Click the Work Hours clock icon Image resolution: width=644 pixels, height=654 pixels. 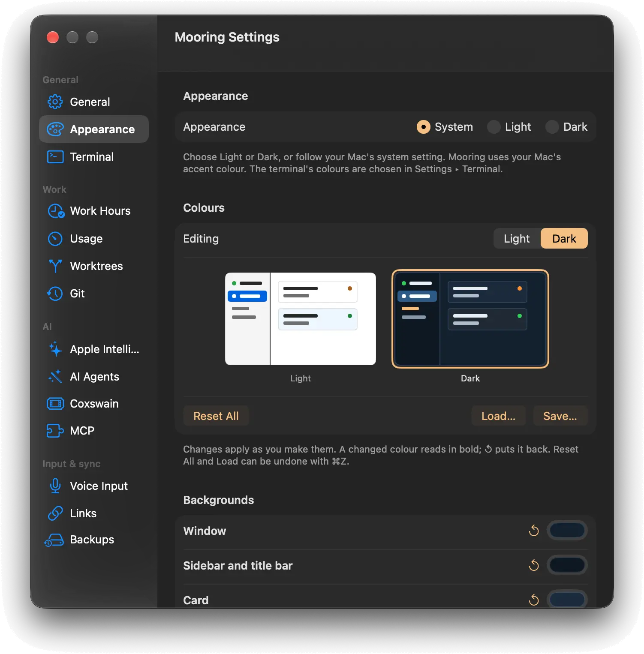click(x=56, y=211)
